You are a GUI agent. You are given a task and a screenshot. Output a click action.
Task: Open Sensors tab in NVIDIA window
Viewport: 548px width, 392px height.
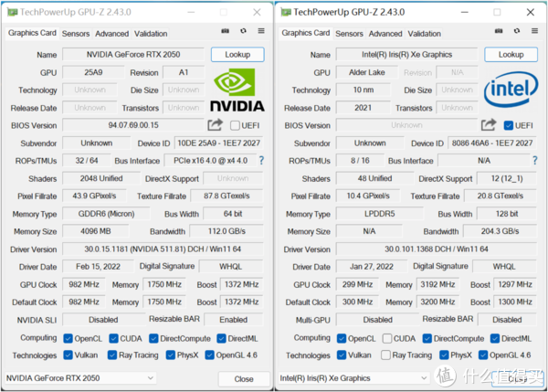coord(76,34)
